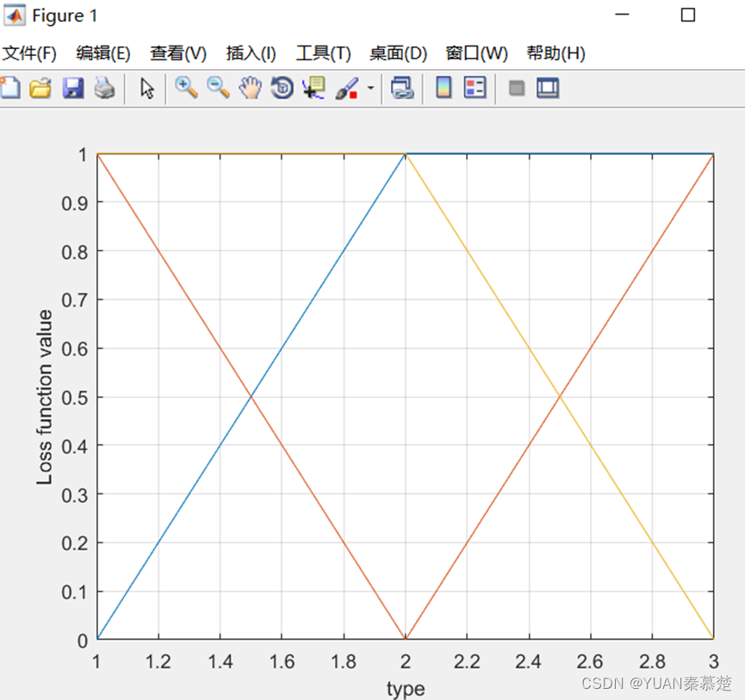Maximize the Figure 1 window
This screenshot has height=700, width=745.
click(688, 15)
